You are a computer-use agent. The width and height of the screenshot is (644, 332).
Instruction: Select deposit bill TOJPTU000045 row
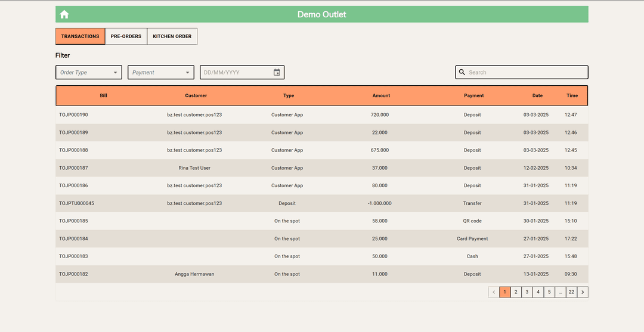click(76, 203)
